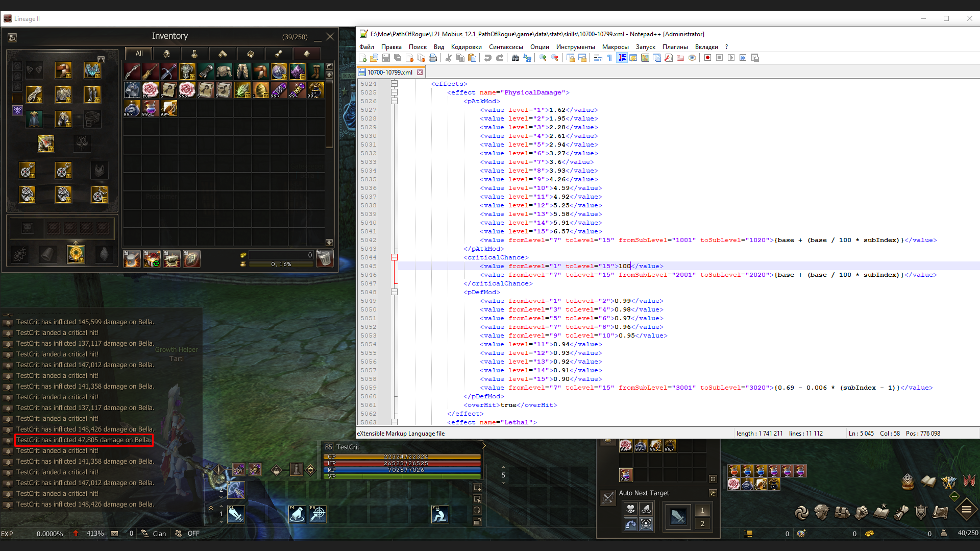The image size is (980, 551).
Task: Use the F11 sit action shortcut
Action: coord(440,514)
